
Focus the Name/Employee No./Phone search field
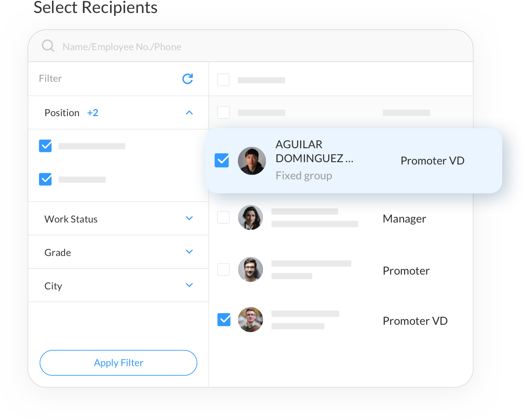(250, 46)
